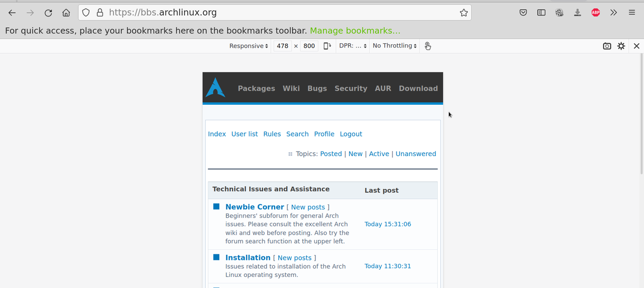The height and width of the screenshot is (288, 644).
Task: Open the Bugs navigation item
Action: (x=317, y=88)
